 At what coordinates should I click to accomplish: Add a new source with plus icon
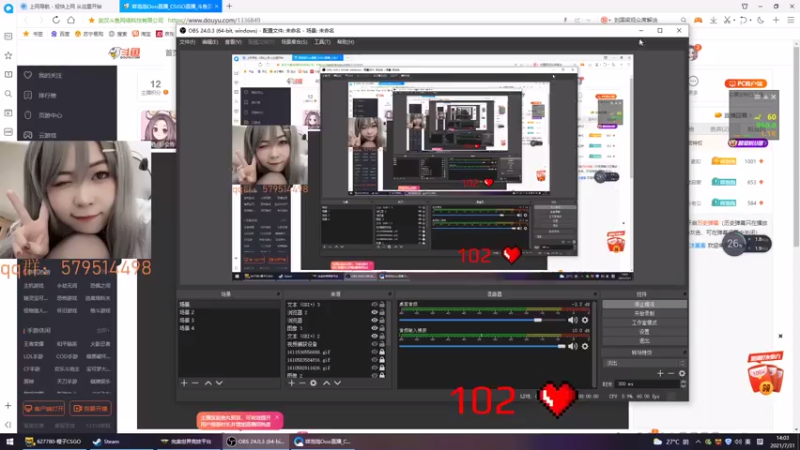291,383
